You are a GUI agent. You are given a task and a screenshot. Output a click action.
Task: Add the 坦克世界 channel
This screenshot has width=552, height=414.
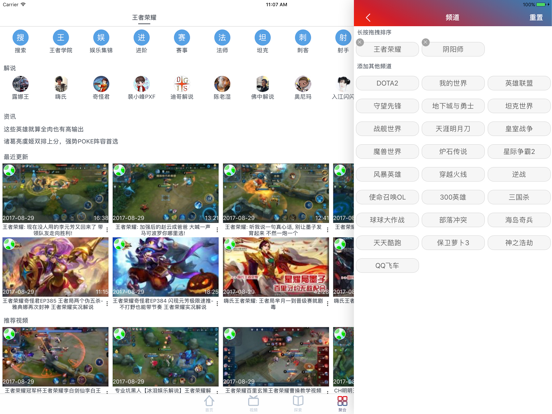pyautogui.click(x=519, y=106)
